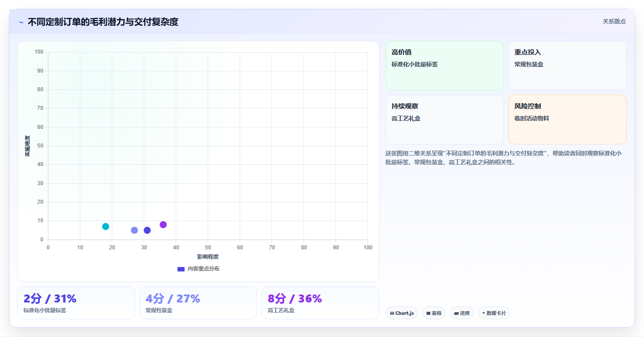
Task: Open the 重点投入 quadrant card
Action: pyautogui.click(x=567, y=66)
